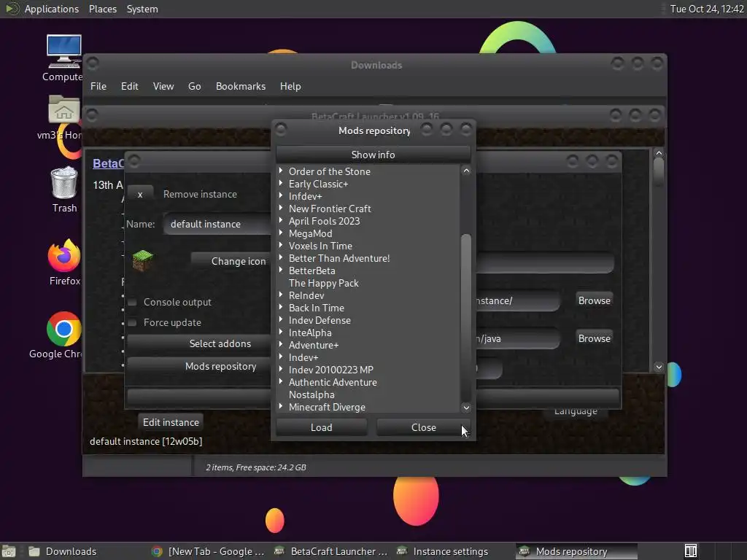Select Nostalpha in mods list

[311, 394]
